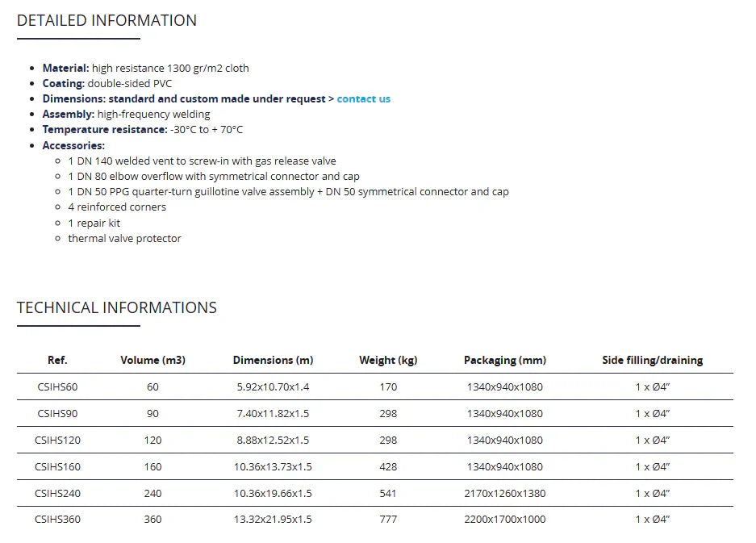
Task: Click the 777 weight value
Action: (x=388, y=520)
